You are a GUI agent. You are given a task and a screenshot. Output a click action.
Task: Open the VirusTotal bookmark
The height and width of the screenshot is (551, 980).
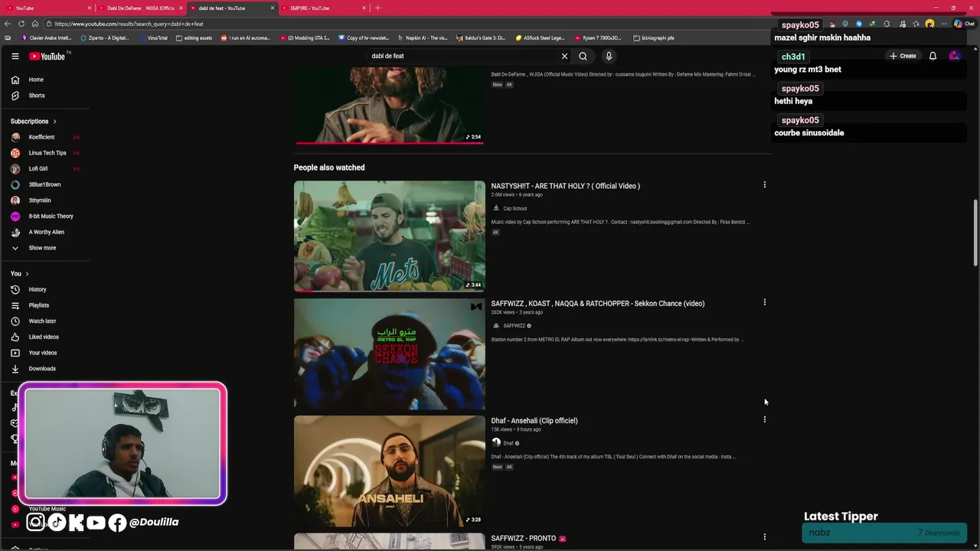click(154, 37)
